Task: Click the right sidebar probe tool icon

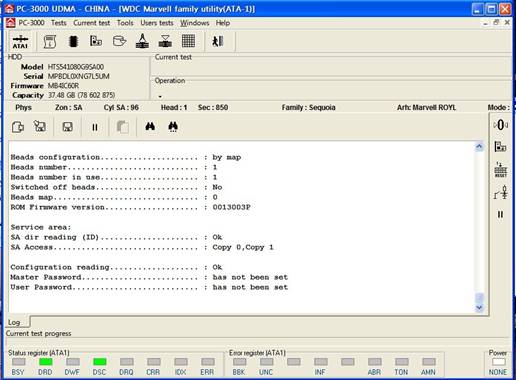Action: [x=501, y=192]
